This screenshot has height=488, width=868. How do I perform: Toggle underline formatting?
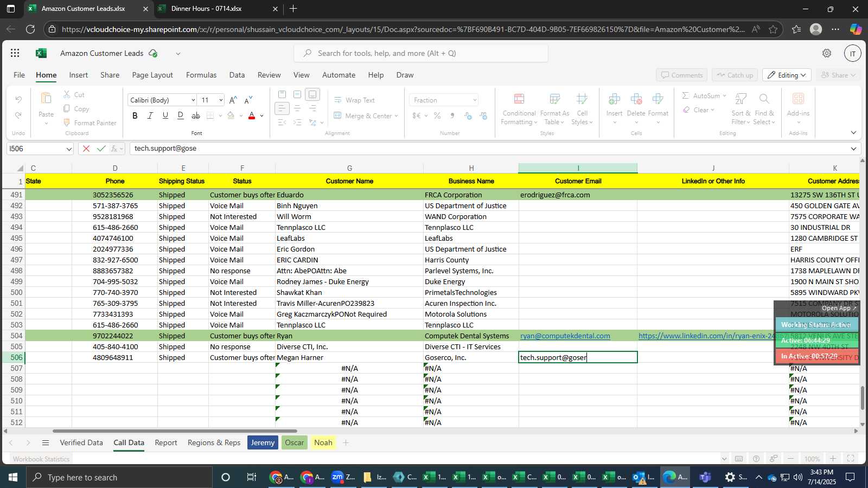pos(165,115)
